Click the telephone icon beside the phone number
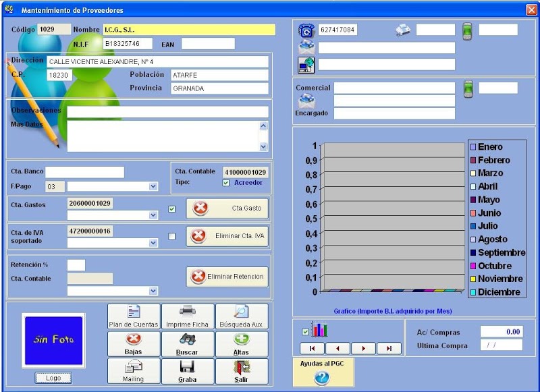540x392 pixels. 306,30
